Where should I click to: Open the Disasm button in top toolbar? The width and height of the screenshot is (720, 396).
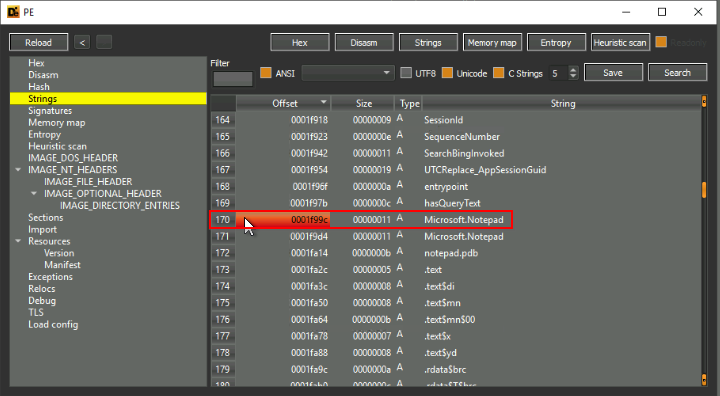364,42
